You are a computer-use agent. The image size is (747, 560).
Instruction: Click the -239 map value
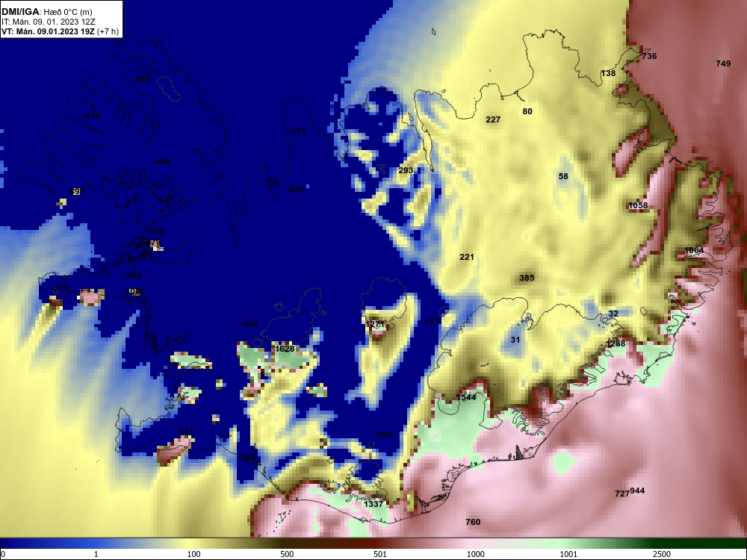pyautogui.click(x=295, y=189)
